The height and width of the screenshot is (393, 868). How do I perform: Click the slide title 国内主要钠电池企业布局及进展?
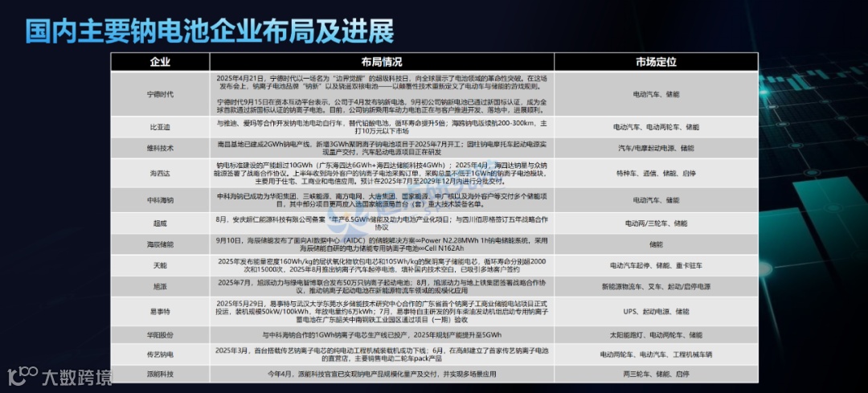(x=210, y=31)
